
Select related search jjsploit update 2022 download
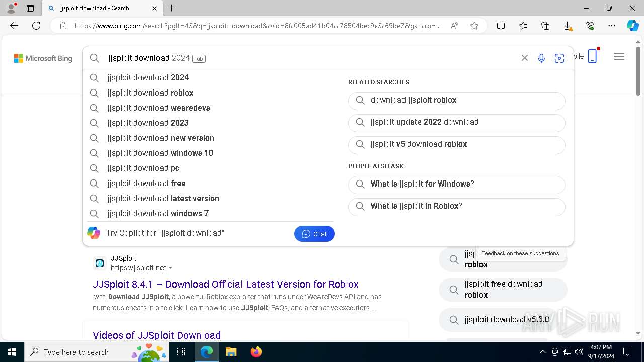pos(457,123)
